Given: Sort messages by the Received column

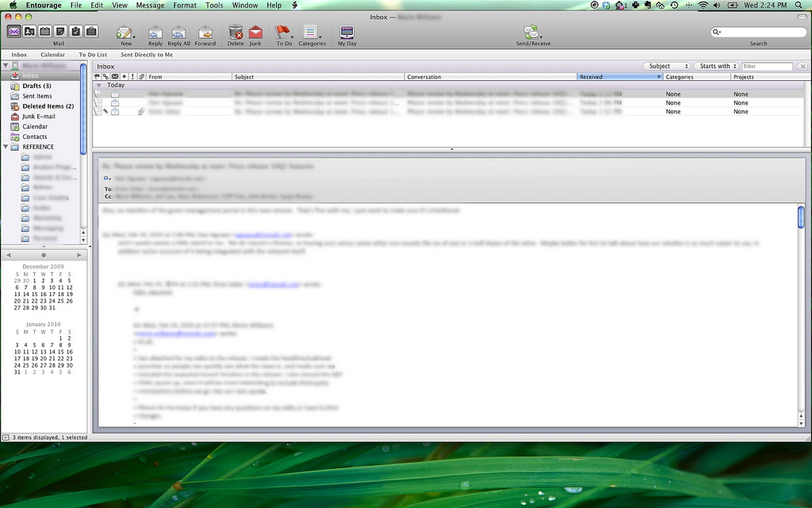Looking at the screenshot, I should (x=620, y=77).
